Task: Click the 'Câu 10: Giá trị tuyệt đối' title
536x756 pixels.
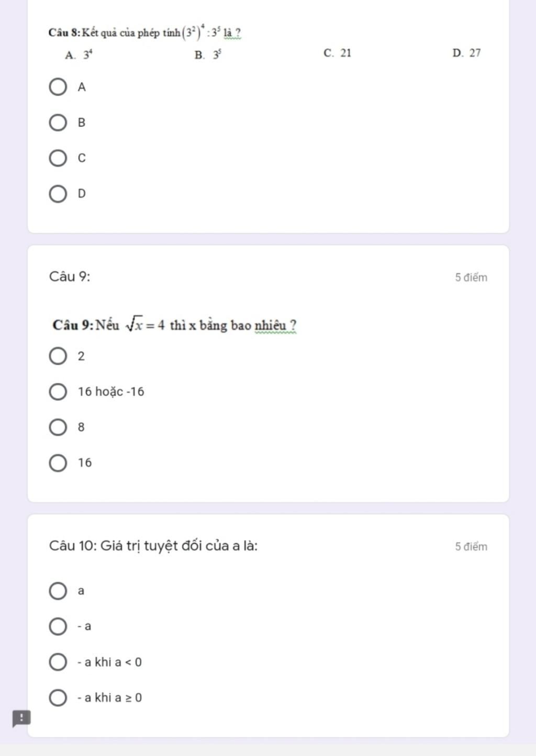Action: [153, 546]
